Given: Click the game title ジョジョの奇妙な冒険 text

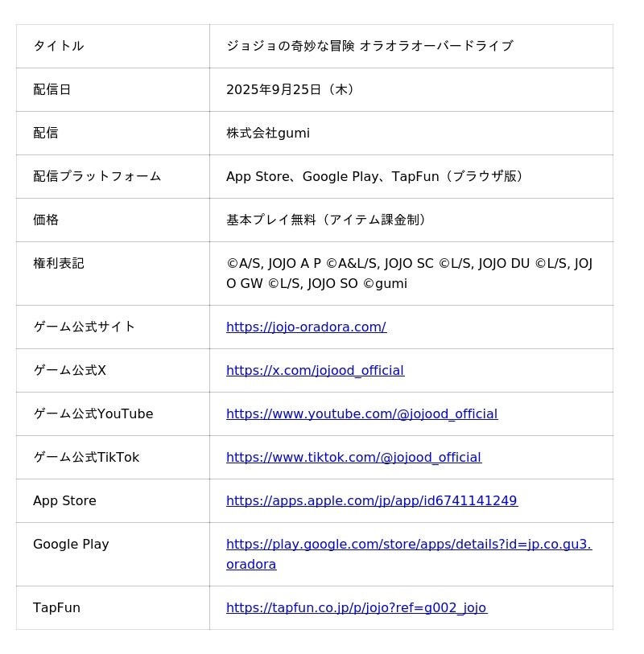Looking at the screenshot, I should click(369, 46).
